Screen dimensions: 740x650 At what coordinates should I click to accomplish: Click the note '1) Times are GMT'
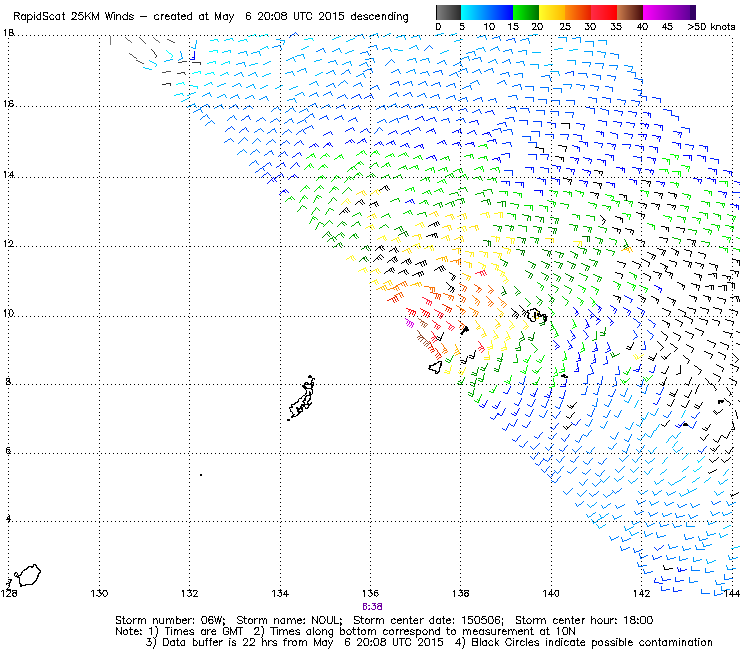pos(196,632)
